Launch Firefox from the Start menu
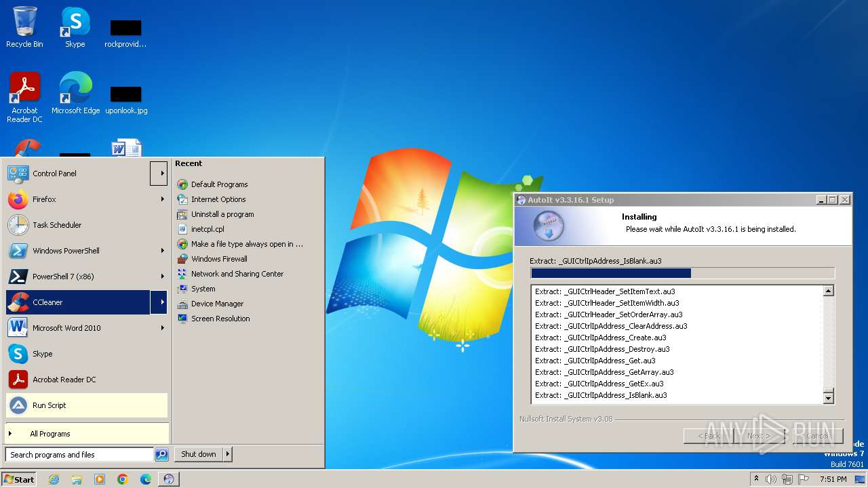The width and height of the screenshot is (868, 488). (78, 199)
